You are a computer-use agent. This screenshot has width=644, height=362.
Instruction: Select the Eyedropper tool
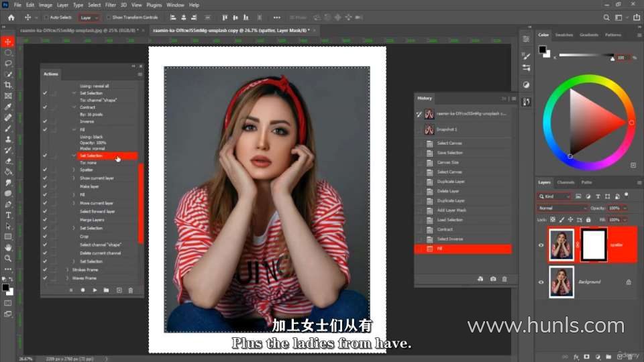[x=8, y=107]
